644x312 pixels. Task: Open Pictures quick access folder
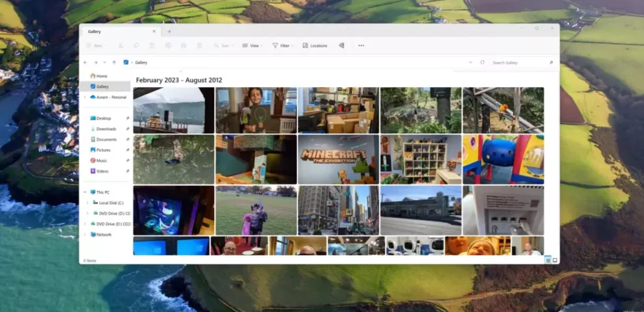(100, 150)
